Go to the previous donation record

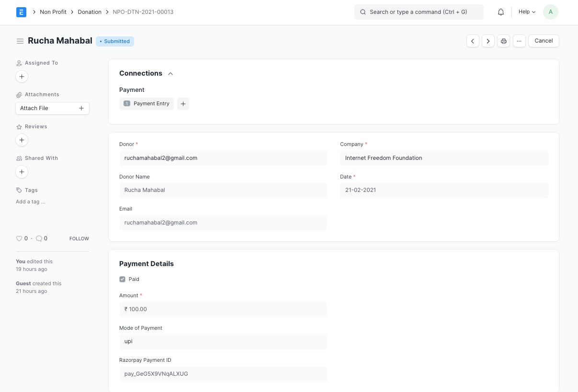[473, 41]
